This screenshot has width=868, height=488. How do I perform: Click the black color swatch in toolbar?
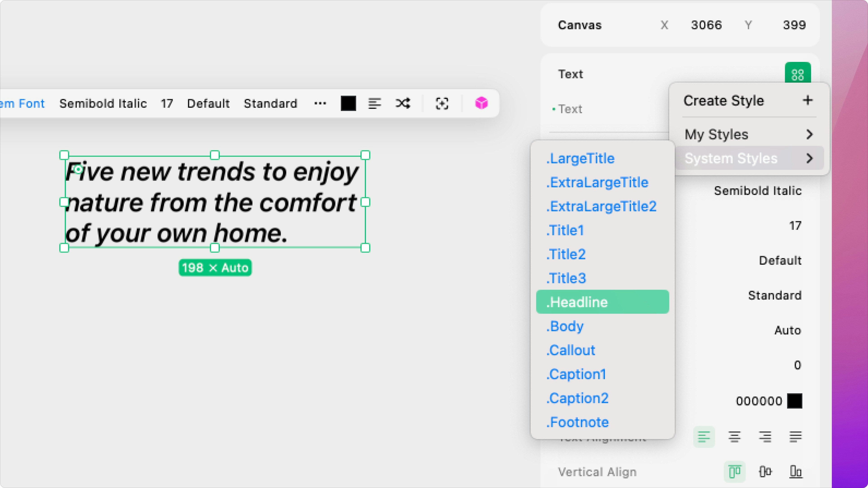click(x=348, y=103)
